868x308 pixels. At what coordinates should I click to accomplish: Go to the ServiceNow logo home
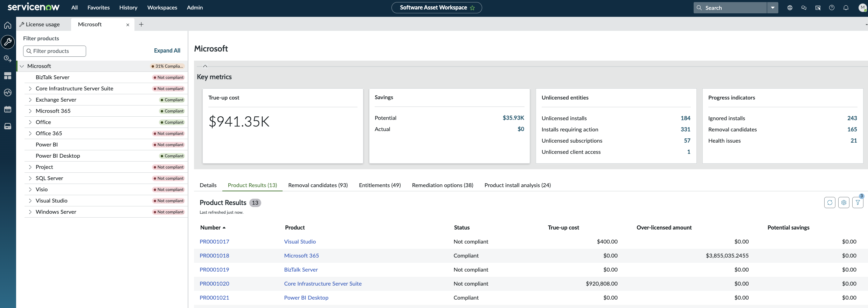coord(34,7)
